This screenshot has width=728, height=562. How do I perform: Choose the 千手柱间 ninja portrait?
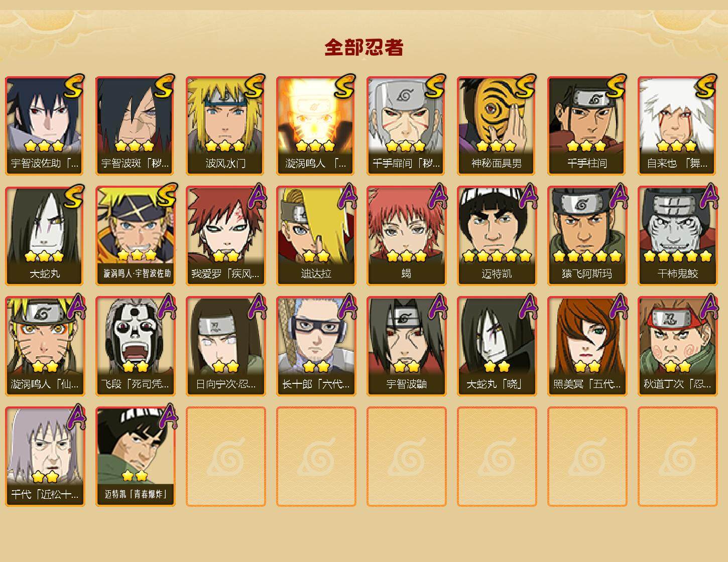click(x=587, y=125)
